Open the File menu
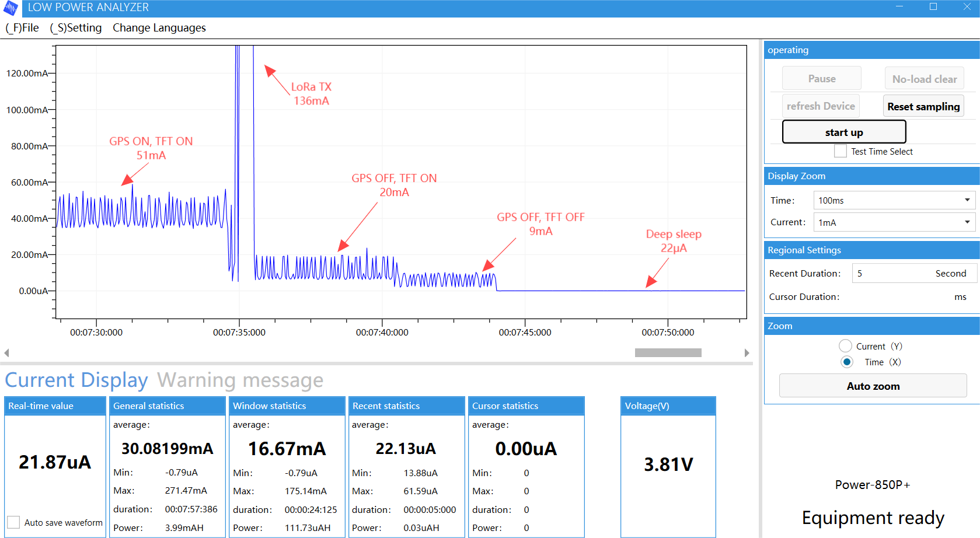The width and height of the screenshot is (980, 538). [22, 28]
